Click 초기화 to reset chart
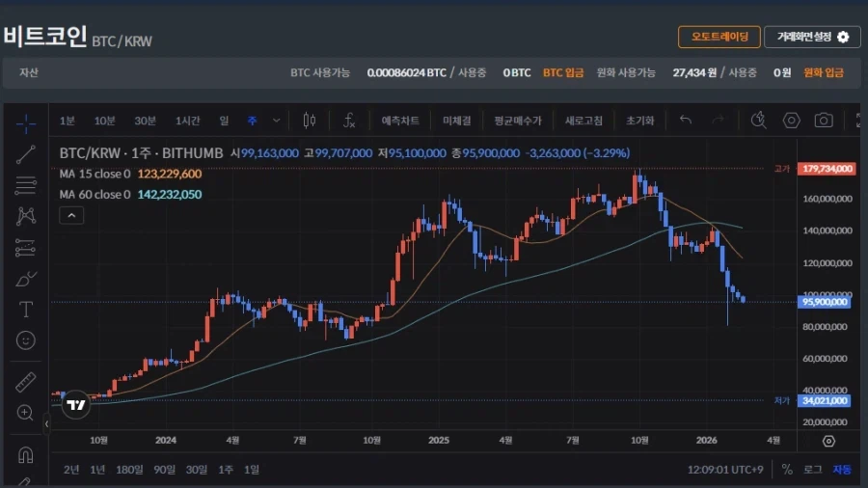The height and width of the screenshot is (488, 868). pyautogui.click(x=640, y=120)
